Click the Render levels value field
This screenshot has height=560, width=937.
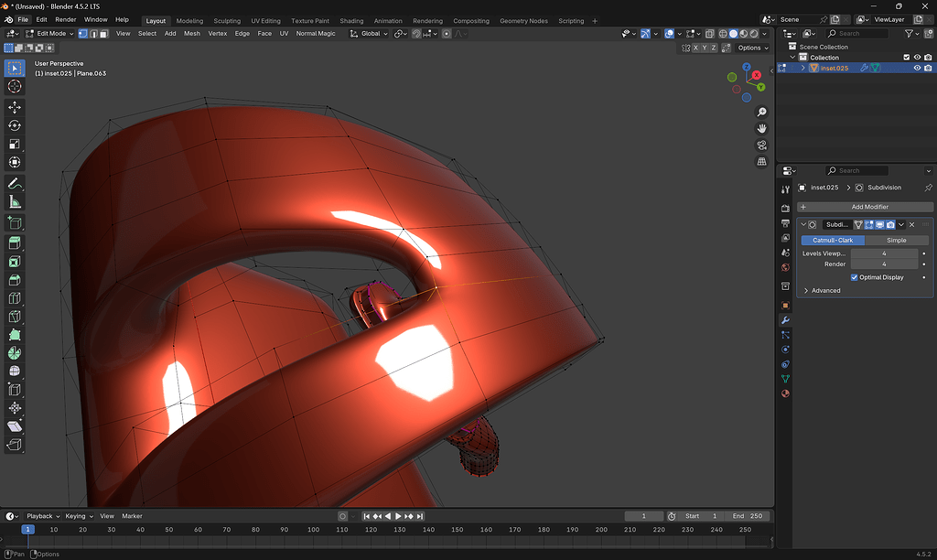click(x=884, y=264)
